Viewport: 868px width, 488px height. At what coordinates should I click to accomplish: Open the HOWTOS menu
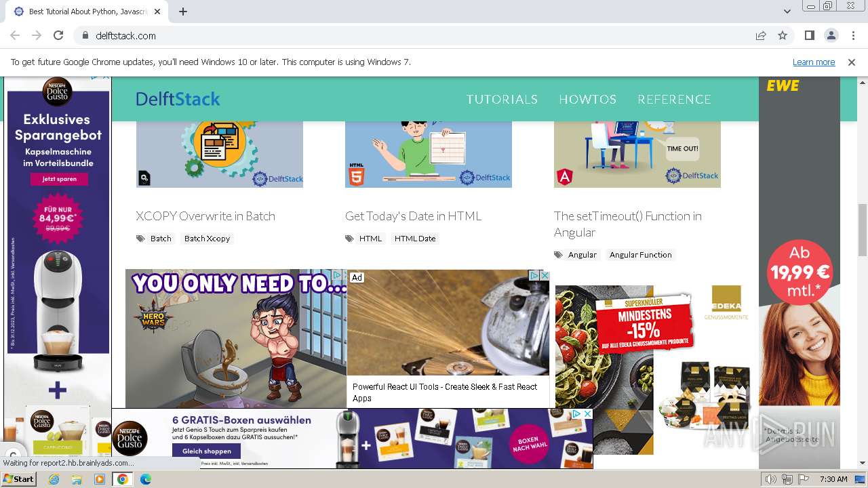(587, 99)
